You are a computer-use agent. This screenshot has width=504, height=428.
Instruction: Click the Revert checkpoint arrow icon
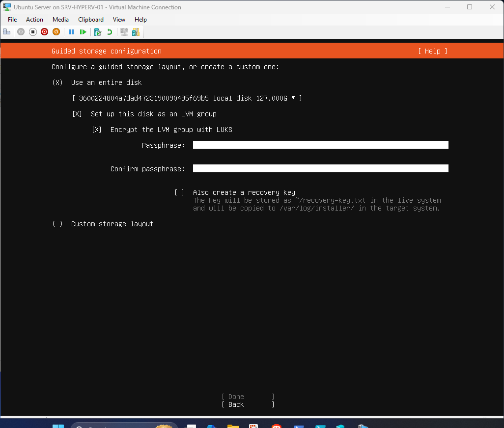click(x=109, y=31)
